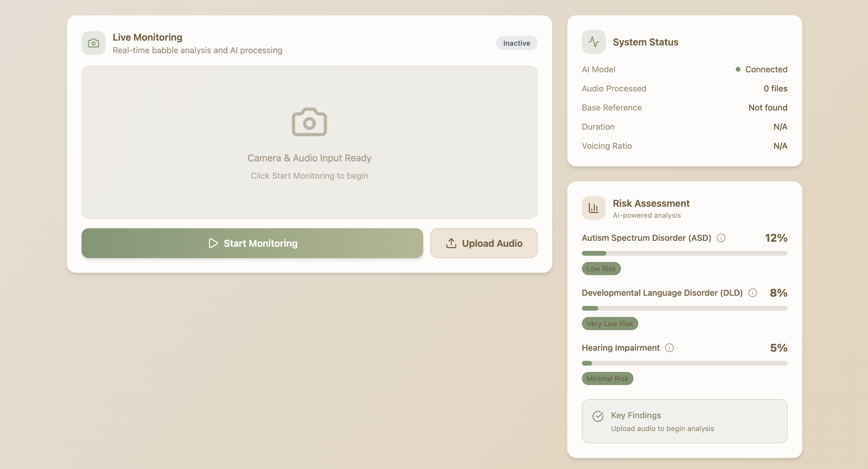Image resolution: width=868 pixels, height=469 pixels.
Task: Click the ASD risk progress bar
Action: 684,253
